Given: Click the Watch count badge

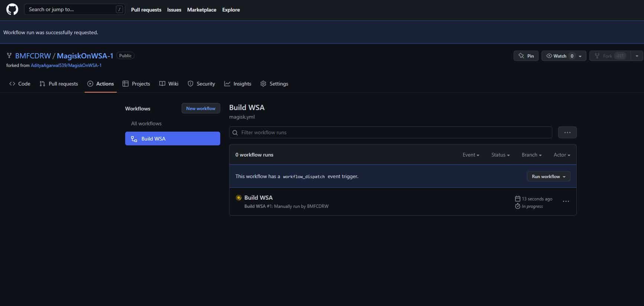Looking at the screenshot, I should 572,56.
